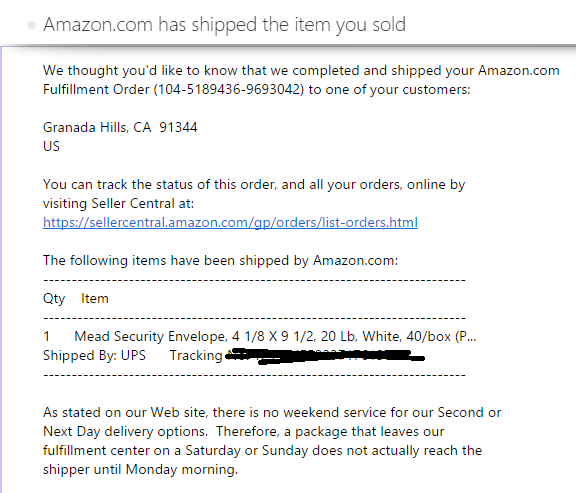Screen dimensions: 576x493
Task: Click the Granada Hills, CA 91344 address line
Action: pos(120,127)
